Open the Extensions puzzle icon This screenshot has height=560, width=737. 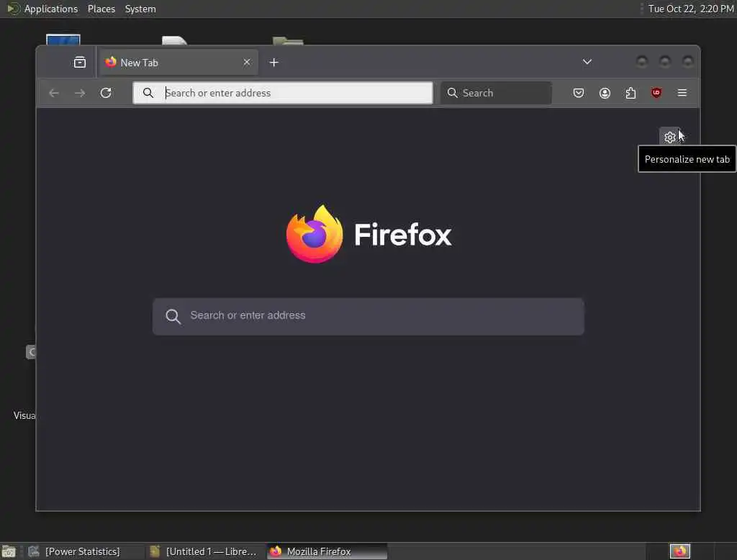tap(630, 93)
